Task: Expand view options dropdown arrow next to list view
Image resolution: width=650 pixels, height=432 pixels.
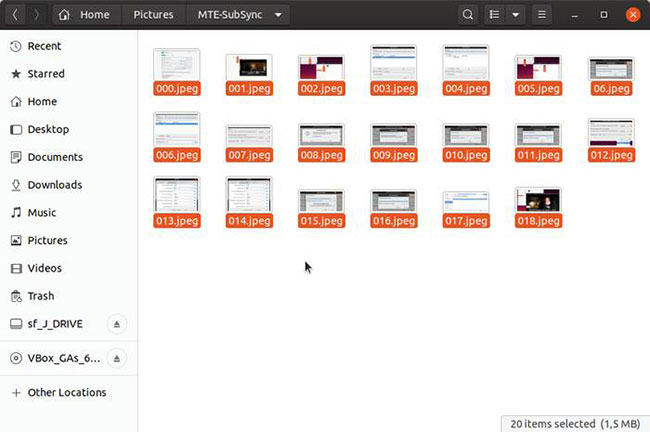Action: pos(515,15)
